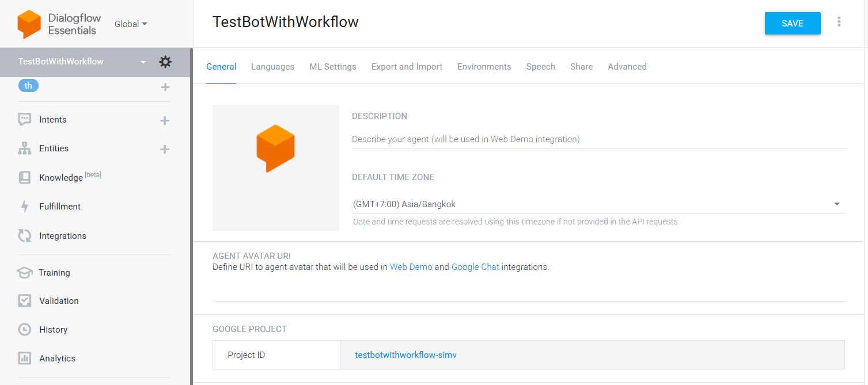Image resolution: width=868 pixels, height=385 pixels.
Task: Click the Analytics bar chart icon
Action: tap(25, 359)
